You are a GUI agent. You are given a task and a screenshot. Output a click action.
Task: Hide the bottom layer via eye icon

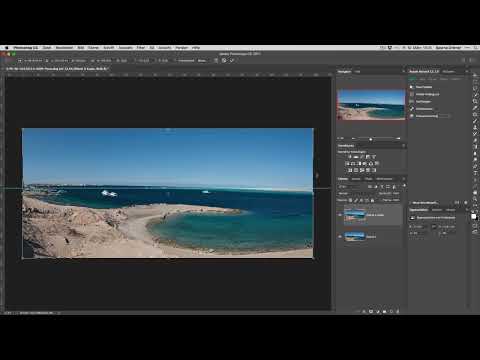(x=340, y=237)
